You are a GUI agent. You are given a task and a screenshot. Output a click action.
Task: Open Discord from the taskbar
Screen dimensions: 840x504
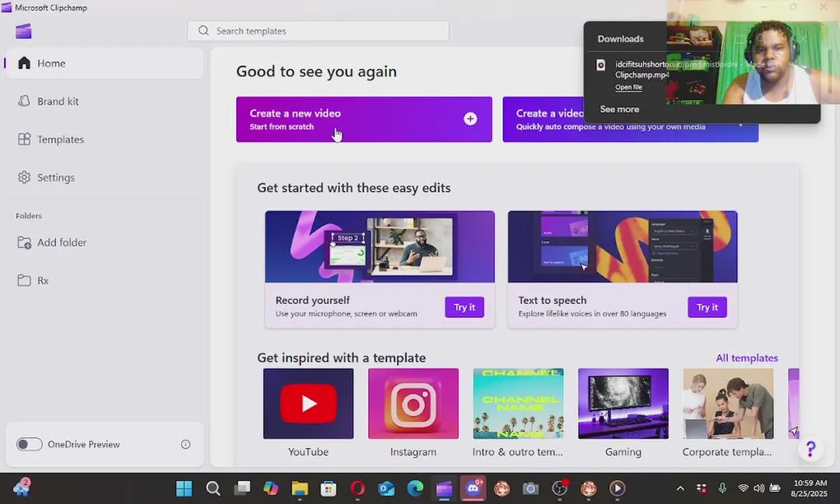point(473,489)
